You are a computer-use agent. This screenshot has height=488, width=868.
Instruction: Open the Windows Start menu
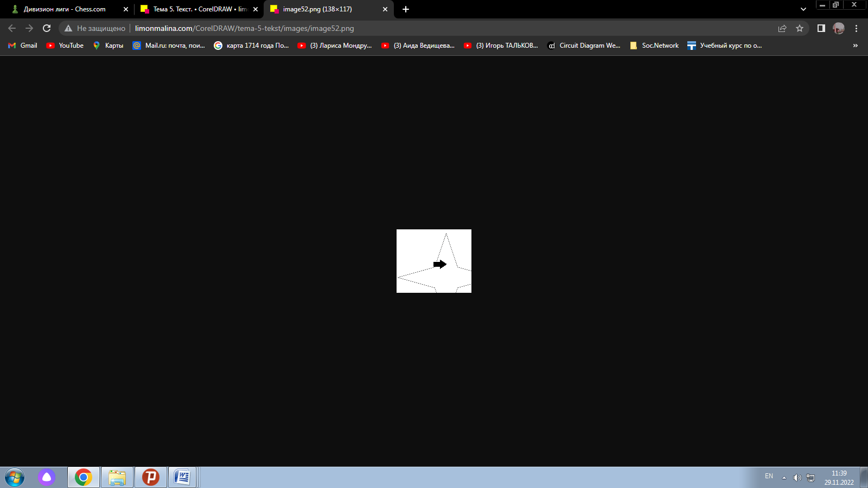15,478
